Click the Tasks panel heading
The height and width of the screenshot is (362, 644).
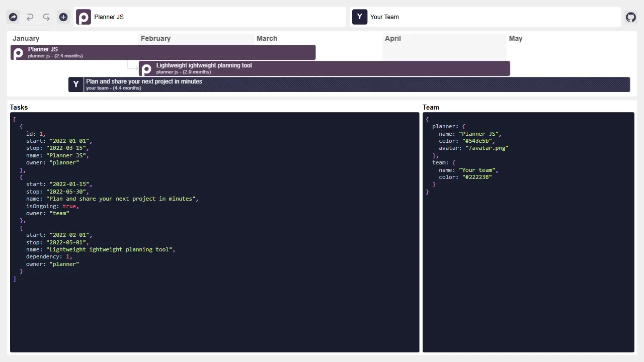19,107
